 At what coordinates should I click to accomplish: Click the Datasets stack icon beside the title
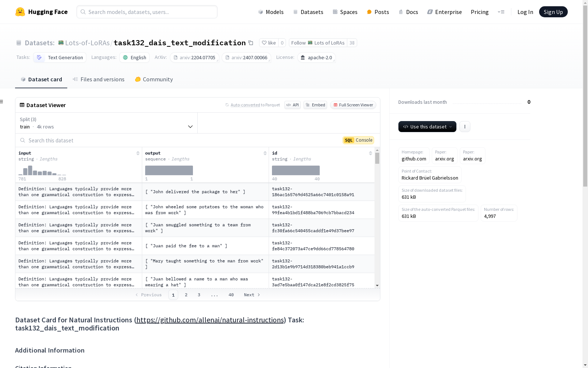point(19,43)
